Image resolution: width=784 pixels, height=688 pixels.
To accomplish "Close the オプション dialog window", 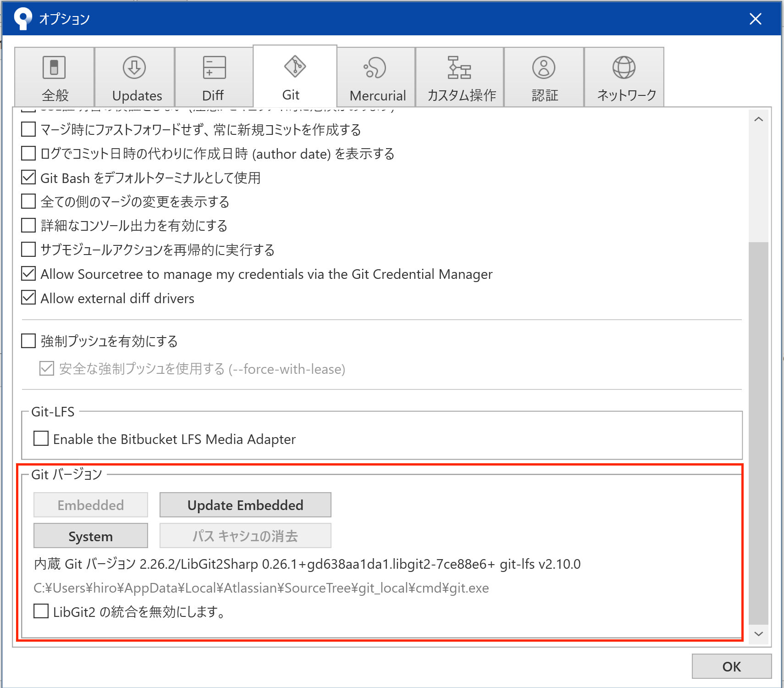I will 755,19.
